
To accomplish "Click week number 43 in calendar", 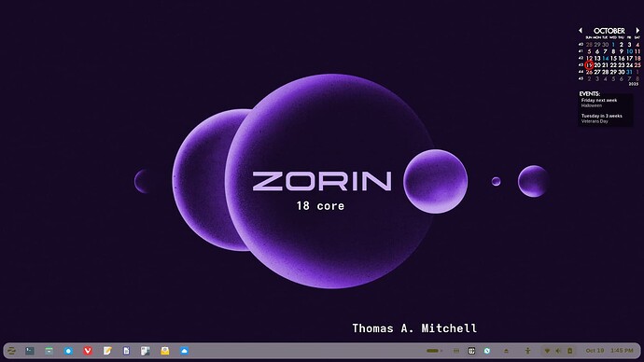I will click(x=581, y=65).
